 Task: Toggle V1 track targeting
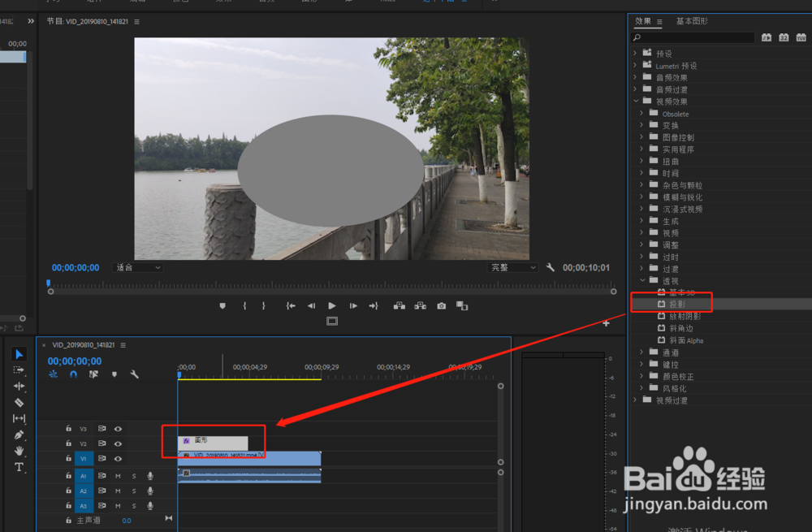[84, 459]
